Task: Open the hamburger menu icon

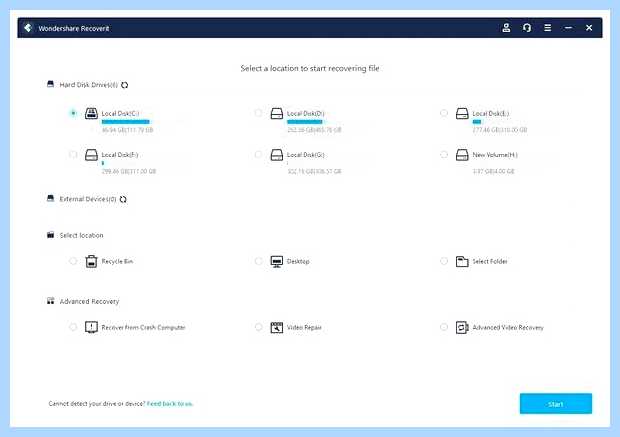Action: click(548, 28)
